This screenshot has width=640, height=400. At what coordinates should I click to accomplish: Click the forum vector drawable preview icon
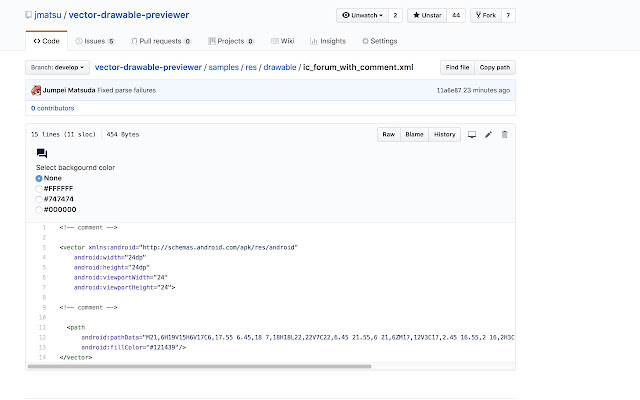click(42, 153)
